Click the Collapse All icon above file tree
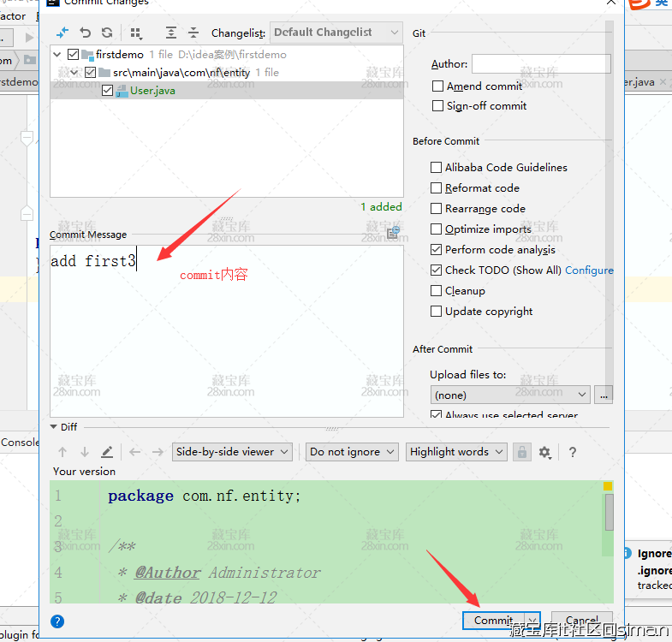 [193, 33]
